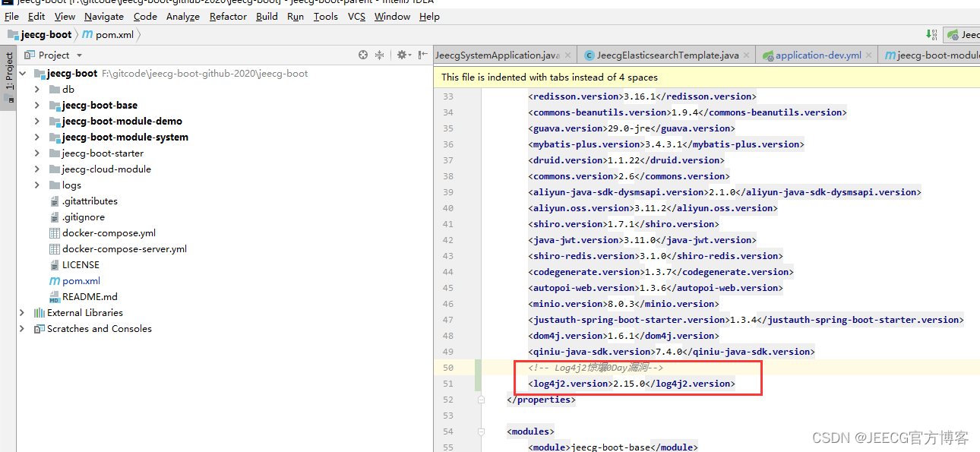Expand the jeecg-boot-module-demo module
This screenshot has width=980, height=452.
coord(37,122)
